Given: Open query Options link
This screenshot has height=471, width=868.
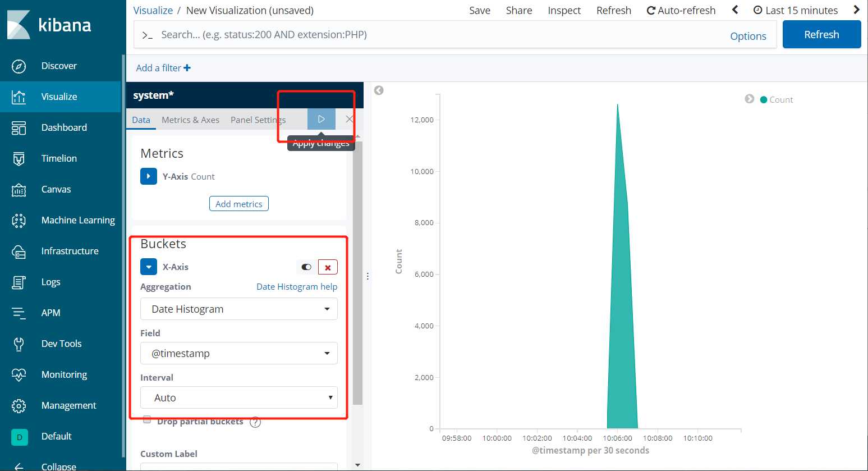Looking at the screenshot, I should 748,36.
